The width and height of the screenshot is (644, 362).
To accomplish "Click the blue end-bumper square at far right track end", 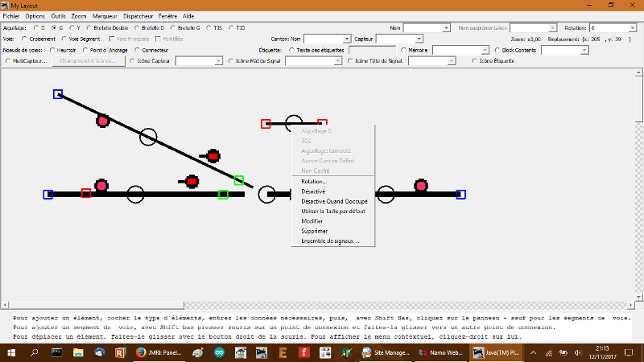I will click(460, 194).
